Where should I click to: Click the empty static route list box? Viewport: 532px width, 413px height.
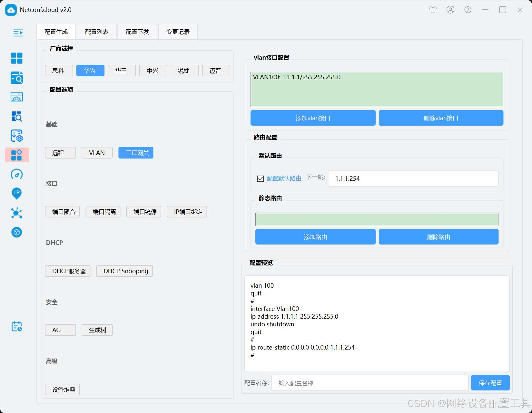point(377,219)
